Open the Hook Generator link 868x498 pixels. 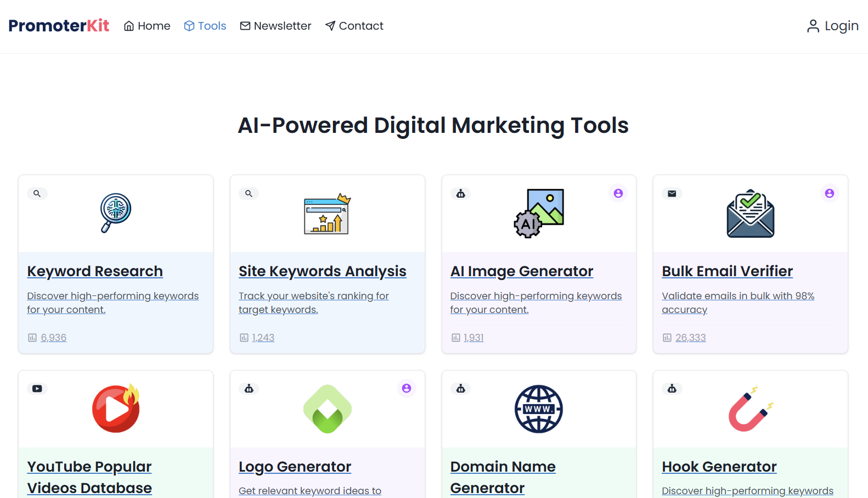pos(719,467)
